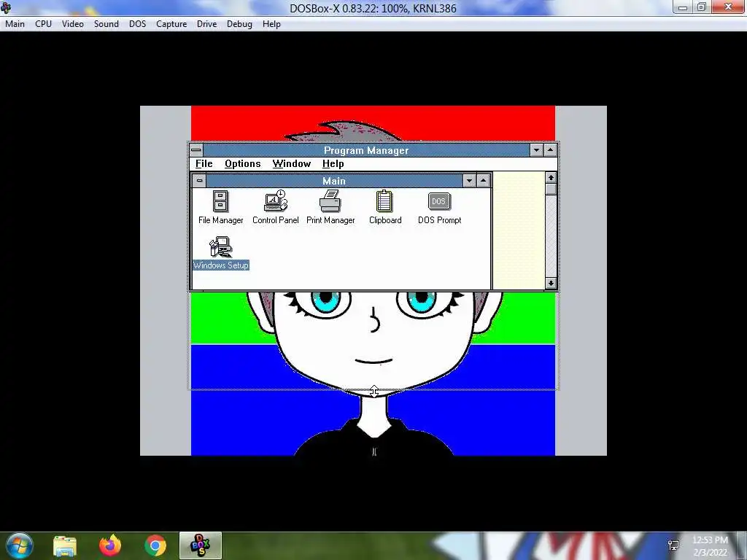The width and height of the screenshot is (747, 560).
Task: Open DOSBox-X Capture menu
Action: pos(171,24)
